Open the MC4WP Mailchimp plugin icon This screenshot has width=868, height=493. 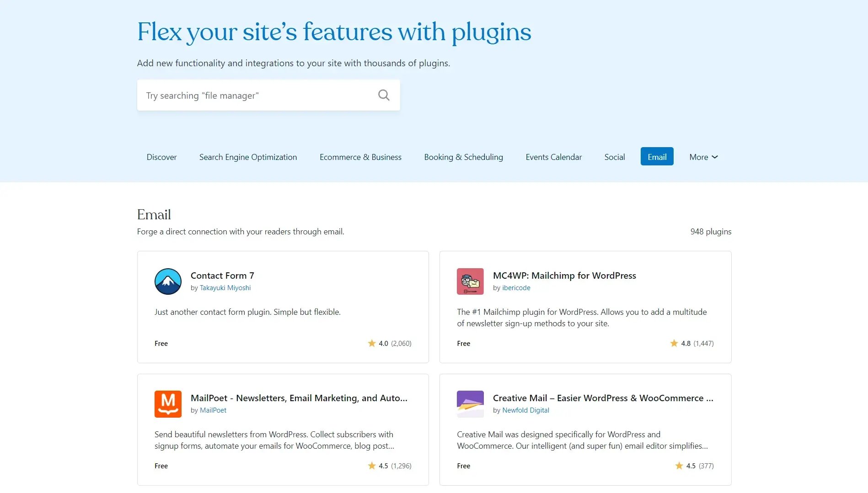(x=470, y=281)
